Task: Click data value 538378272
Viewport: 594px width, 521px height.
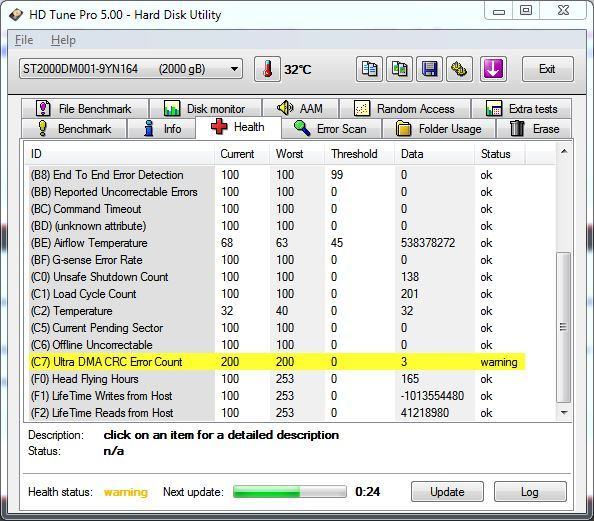Action: click(x=428, y=243)
